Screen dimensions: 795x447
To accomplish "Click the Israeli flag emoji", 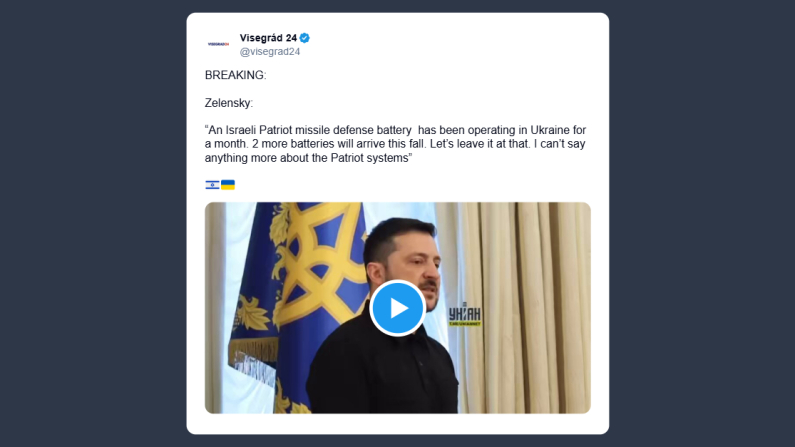I will [212, 185].
